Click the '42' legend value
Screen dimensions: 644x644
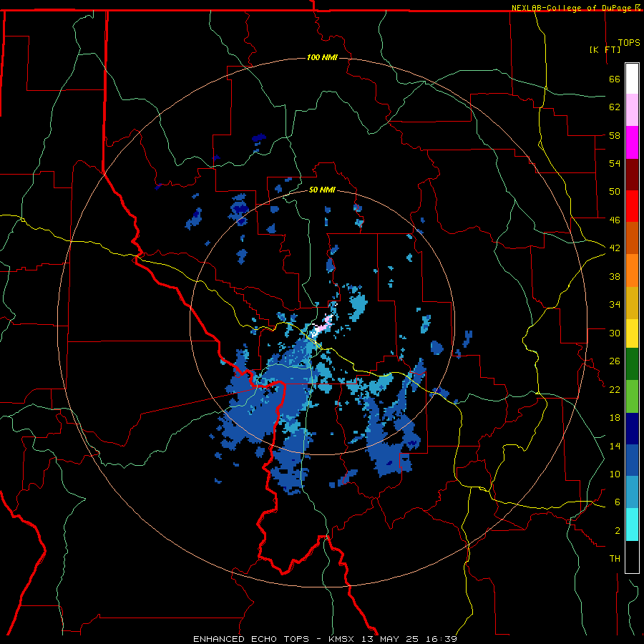coord(615,248)
